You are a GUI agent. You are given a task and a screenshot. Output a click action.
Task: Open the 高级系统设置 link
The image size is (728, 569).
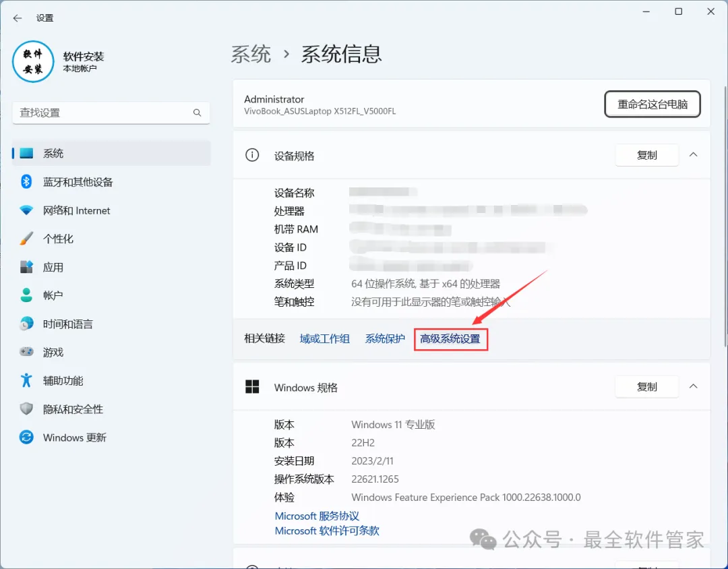coord(450,339)
